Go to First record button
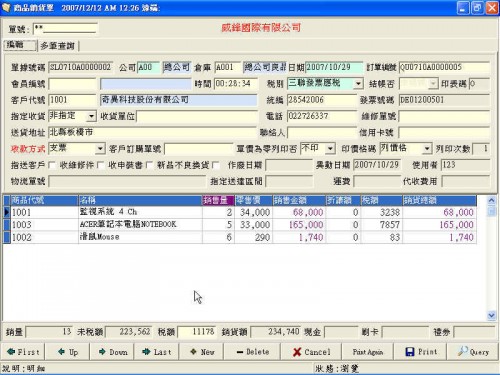 coord(23,352)
